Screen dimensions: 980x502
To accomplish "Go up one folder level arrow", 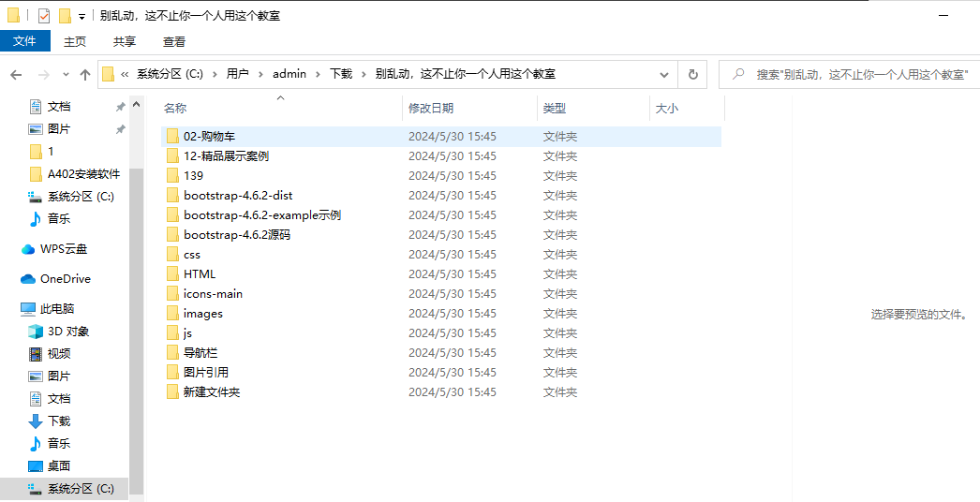I will pyautogui.click(x=85, y=74).
